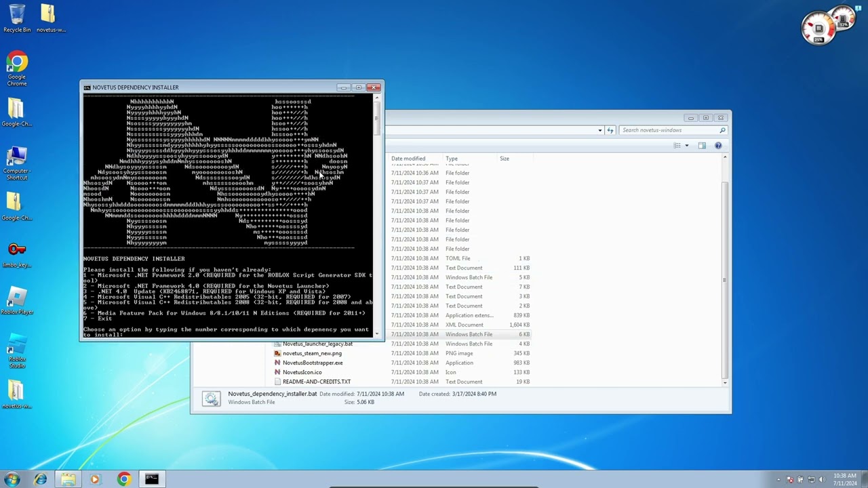Click the Explorer search magnifier icon
The height and width of the screenshot is (488, 868).
click(x=722, y=130)
